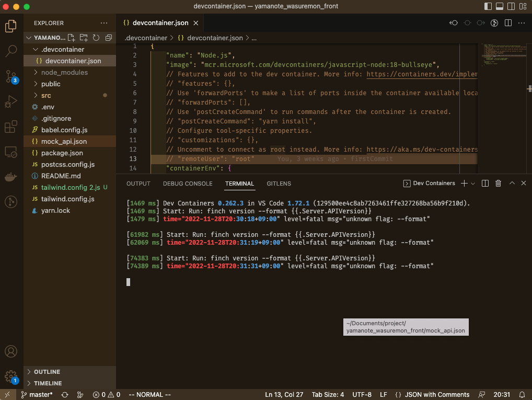Split the editor to the right

click(508, 23)
